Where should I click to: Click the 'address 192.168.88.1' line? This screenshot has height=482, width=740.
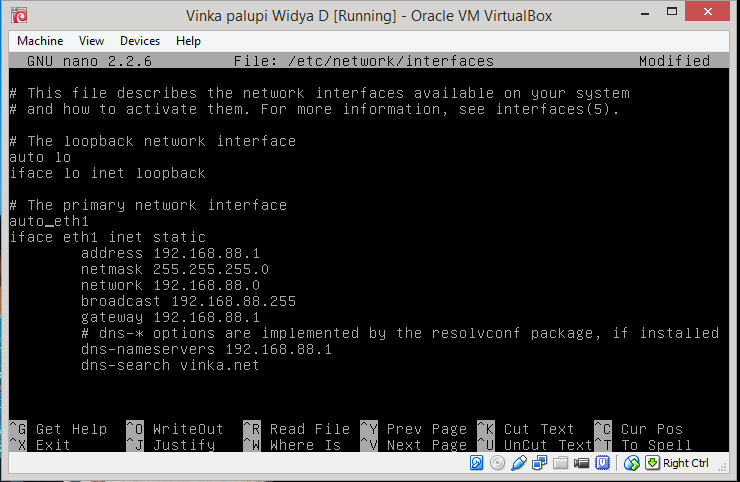[x=170, y=253]
